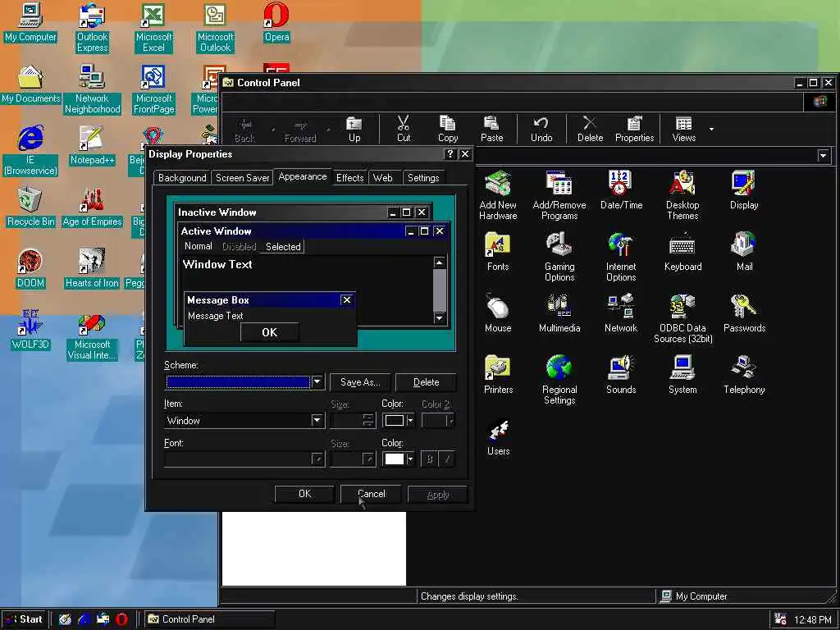Click the Undo toolbar button
Viewport: 840px width, 630px height.
click(x=541, y=129)
